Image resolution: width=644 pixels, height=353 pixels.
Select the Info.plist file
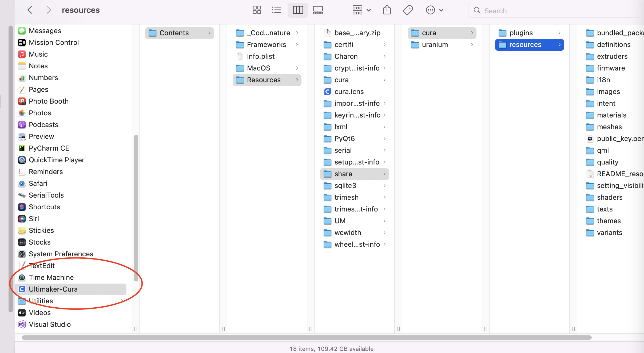click(x=260, y=56)
